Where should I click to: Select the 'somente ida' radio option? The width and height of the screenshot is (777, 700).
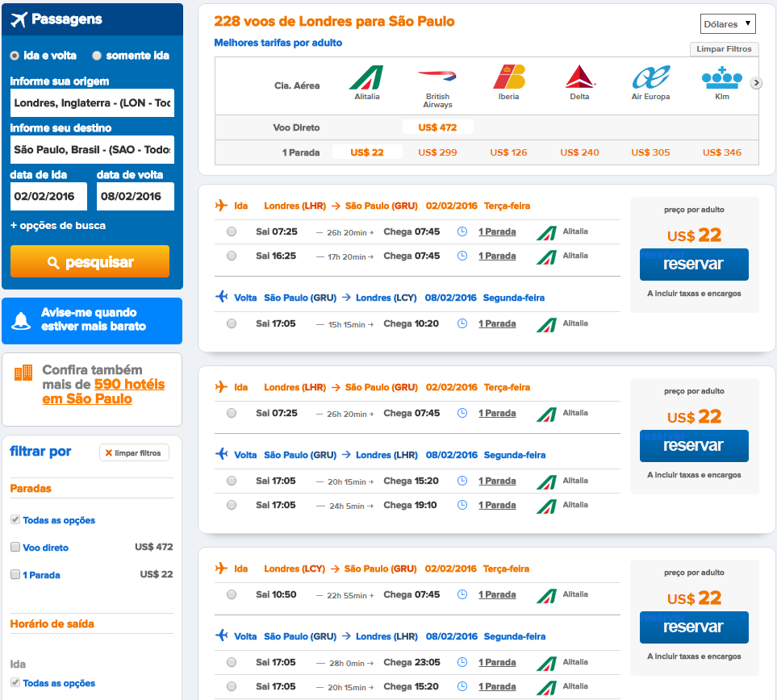pos(97,56)
